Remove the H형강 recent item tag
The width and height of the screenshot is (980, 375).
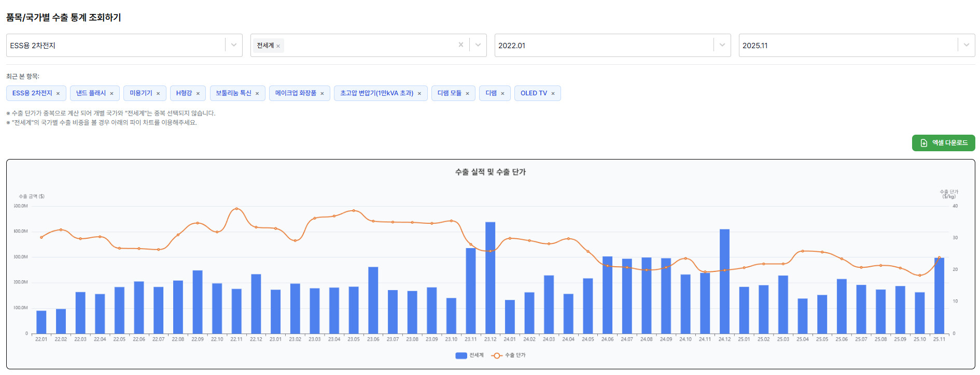[x=198, y=94]
